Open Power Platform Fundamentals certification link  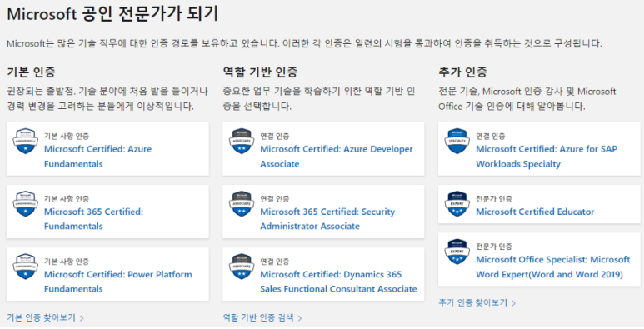[117, 282]
